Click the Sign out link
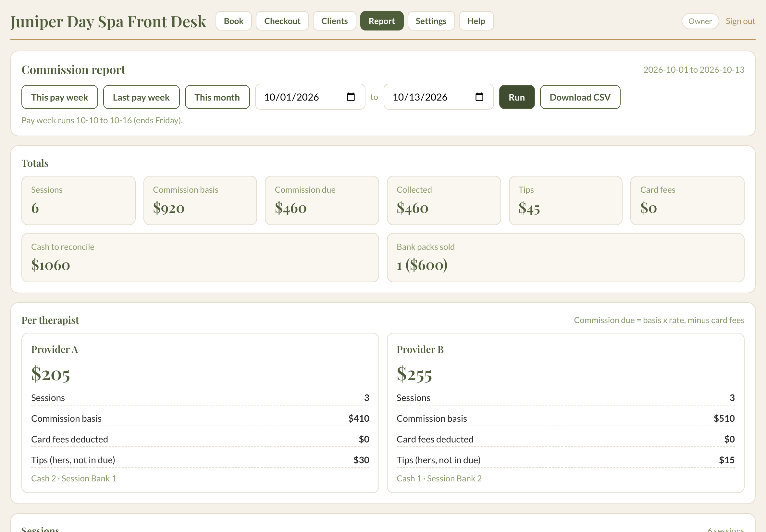This screenshot has width=766, height=532. click(x=740, y=21)
